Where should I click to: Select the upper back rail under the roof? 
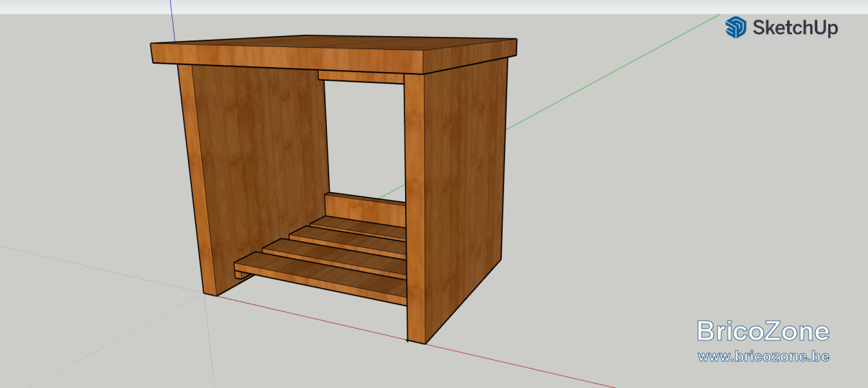point(360,77)
